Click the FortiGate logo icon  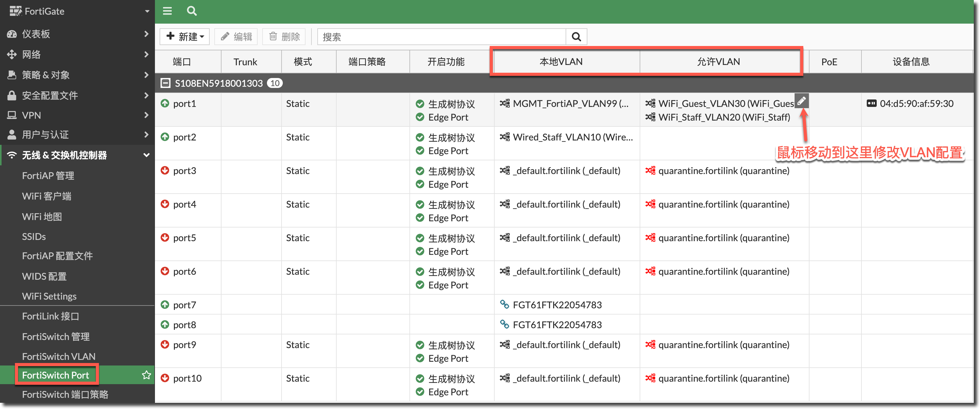pyautogui.click(x=16, y=11)
